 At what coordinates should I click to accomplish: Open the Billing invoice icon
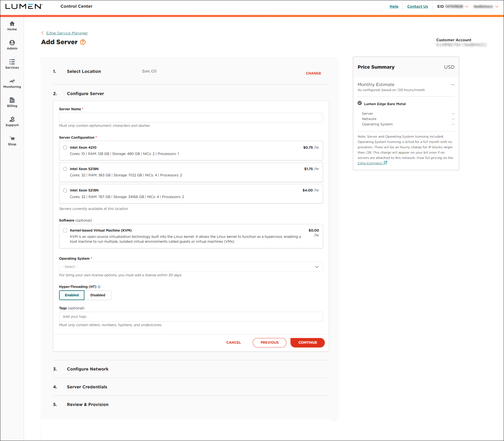pyautogui.click(x=12, y=100)
